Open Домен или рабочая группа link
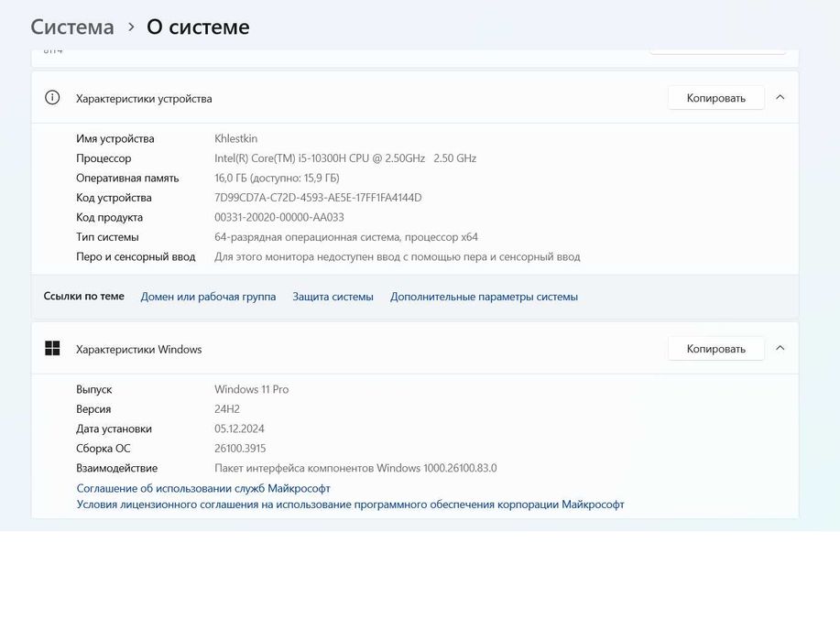Screen dimensions: 840x640 tap(208, 297)
